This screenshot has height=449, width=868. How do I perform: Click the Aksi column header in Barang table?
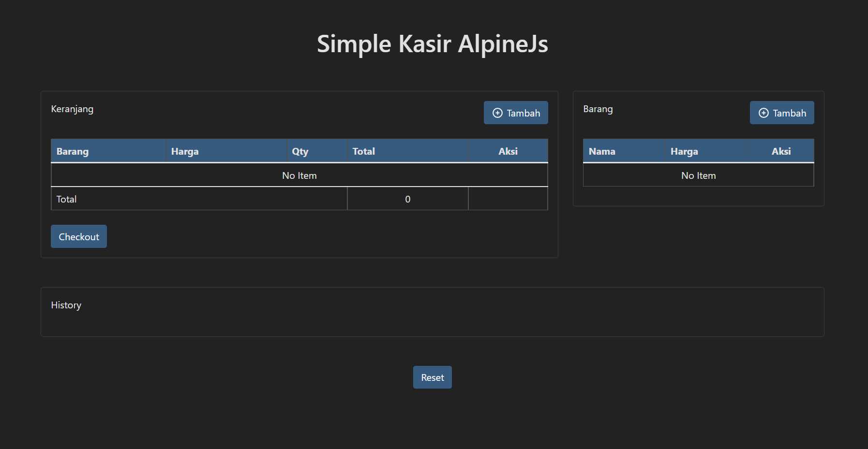point(781,151)
